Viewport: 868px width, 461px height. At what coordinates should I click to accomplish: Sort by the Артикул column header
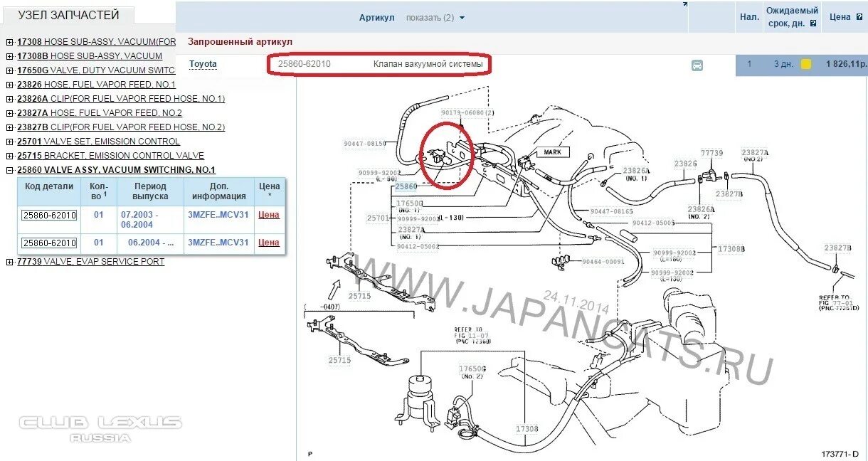pos(376,18)
